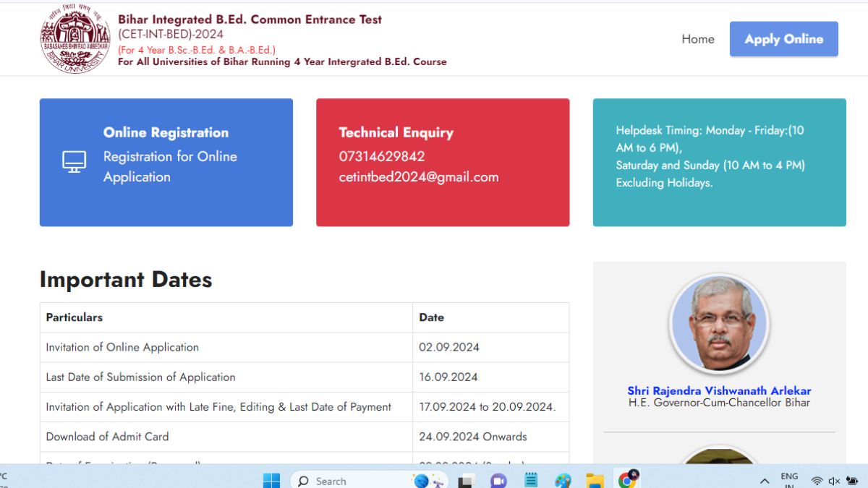Switch the ENG IN keyboard language
The height and width of the screenshot is (488, 868).
click(789, 479)
